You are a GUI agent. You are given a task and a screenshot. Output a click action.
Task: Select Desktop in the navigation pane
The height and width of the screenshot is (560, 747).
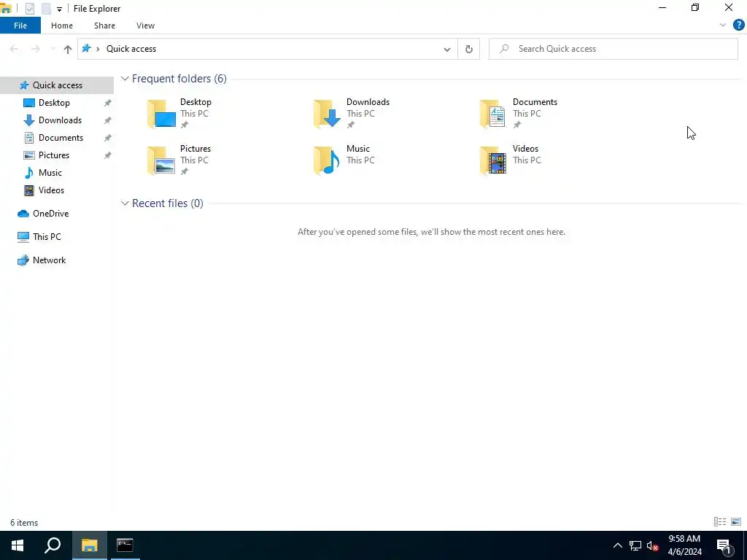point(54,103)
